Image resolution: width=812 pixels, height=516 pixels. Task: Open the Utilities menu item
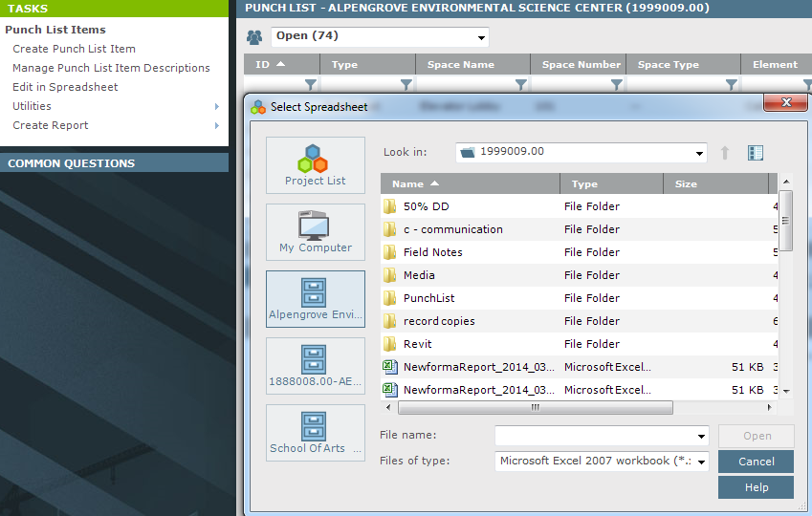[33, 106]
